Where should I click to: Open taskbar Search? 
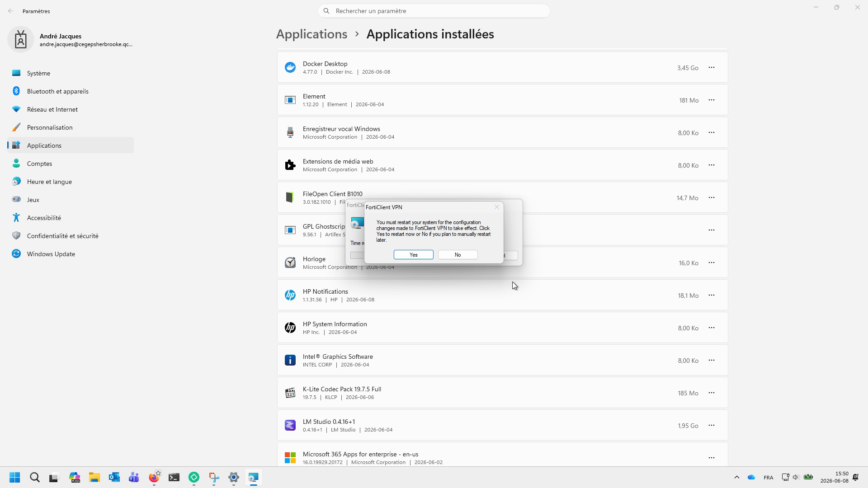35,478
